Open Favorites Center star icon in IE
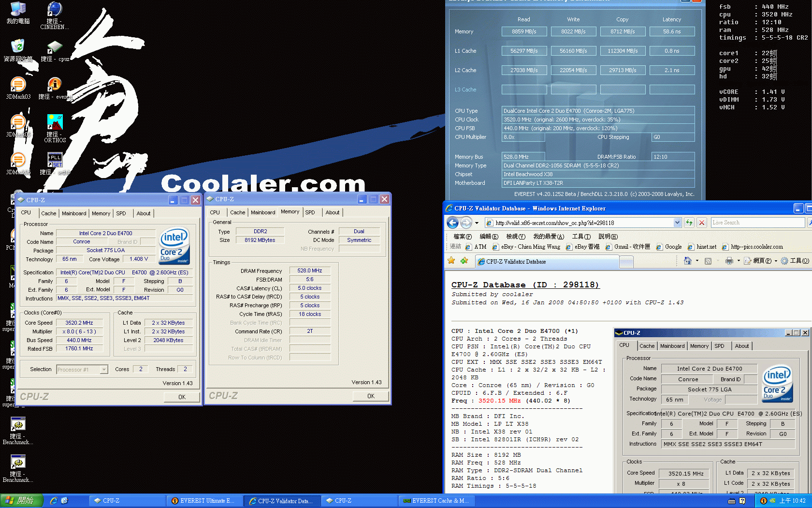 (451, 261)
